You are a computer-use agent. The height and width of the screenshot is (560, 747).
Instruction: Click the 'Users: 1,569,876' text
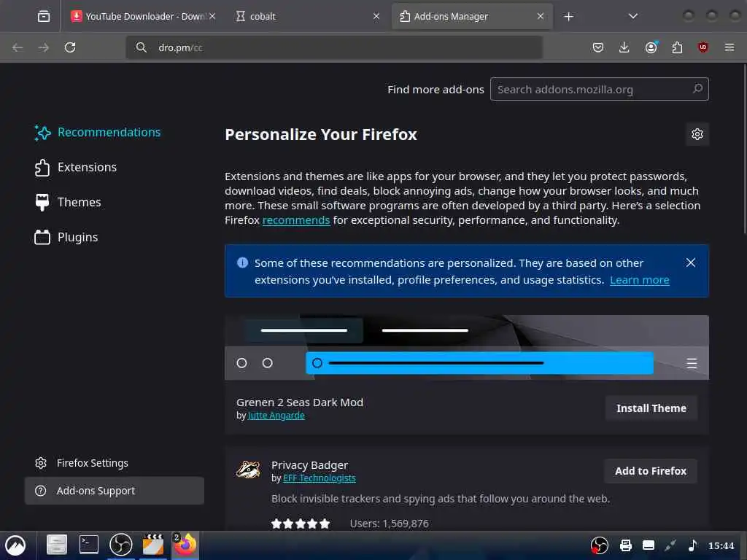(x=390, y=524)
